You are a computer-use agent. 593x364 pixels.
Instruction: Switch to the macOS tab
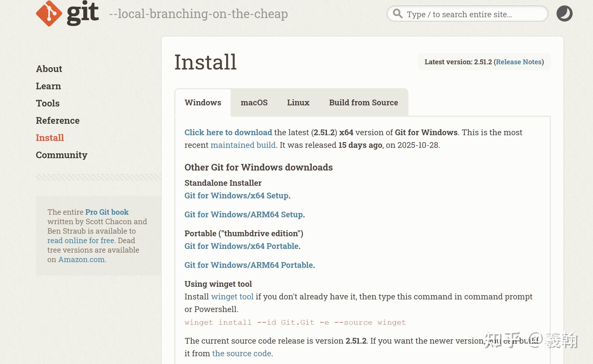(x=254, y=102)
